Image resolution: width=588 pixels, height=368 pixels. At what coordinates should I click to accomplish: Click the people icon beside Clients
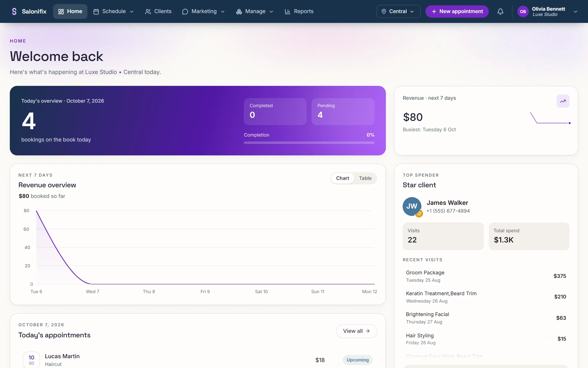[148, 11]
